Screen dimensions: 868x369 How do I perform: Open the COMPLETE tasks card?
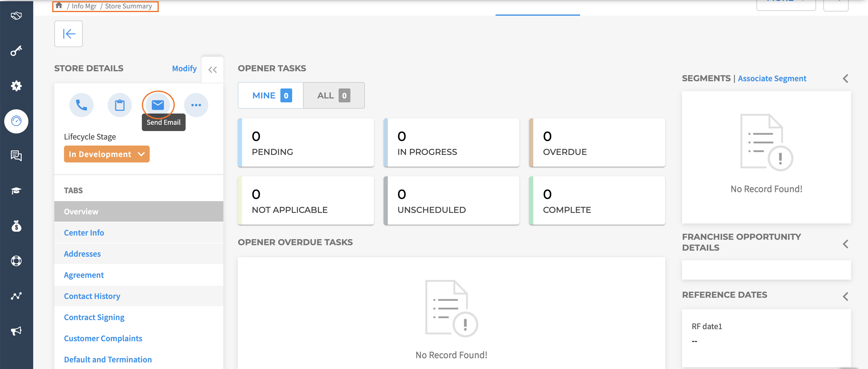pos(597,201)
